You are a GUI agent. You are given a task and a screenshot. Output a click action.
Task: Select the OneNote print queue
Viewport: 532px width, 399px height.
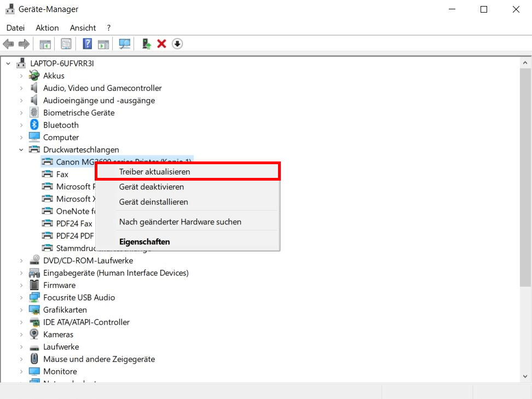tap(76, 211)
